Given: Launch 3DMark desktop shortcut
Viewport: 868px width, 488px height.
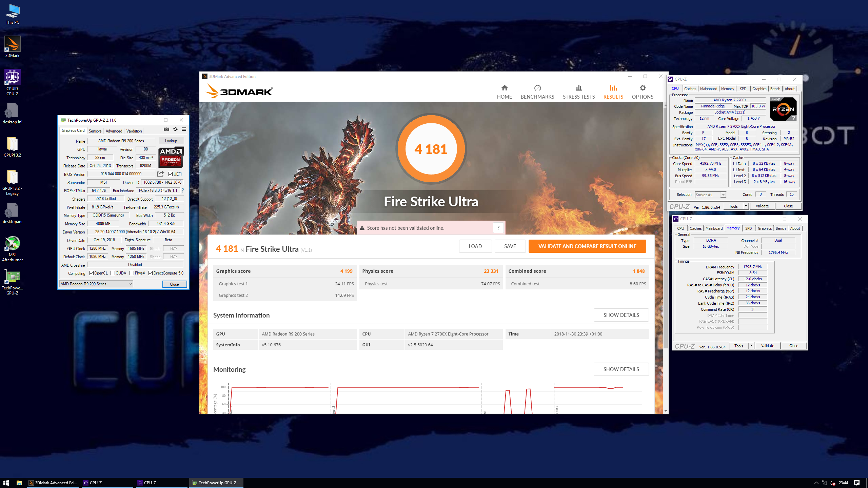Looking at the screenshot, I should click(13, 47).
